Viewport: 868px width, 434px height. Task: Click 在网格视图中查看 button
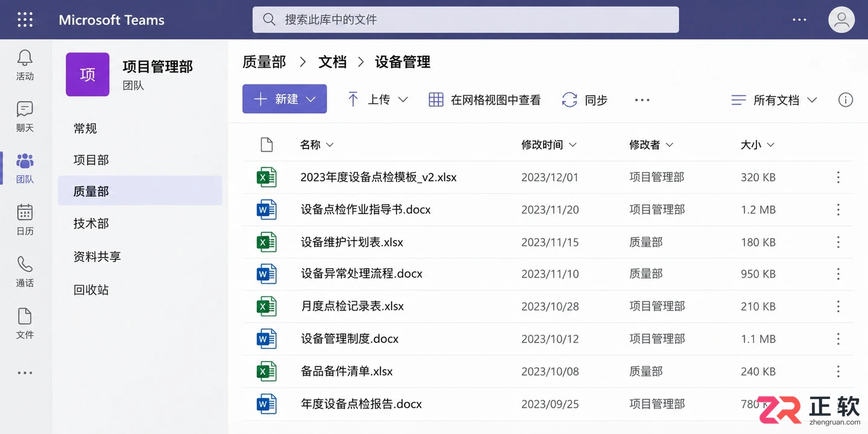coord(485,100)
